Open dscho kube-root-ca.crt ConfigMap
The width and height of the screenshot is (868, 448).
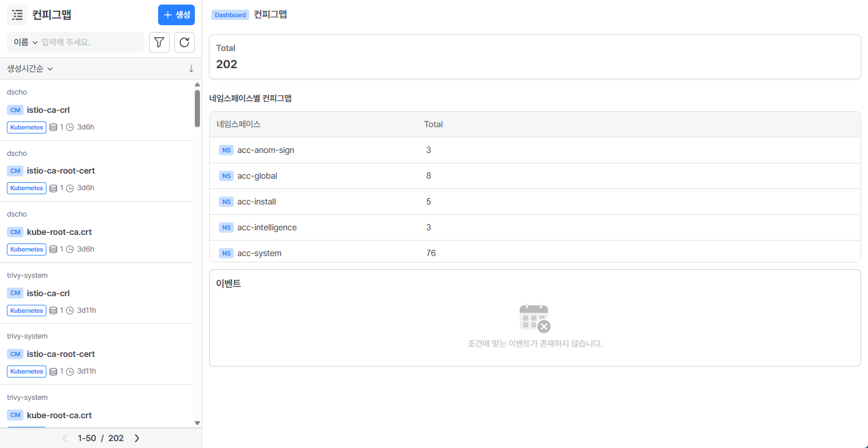[x=97, y=232]
